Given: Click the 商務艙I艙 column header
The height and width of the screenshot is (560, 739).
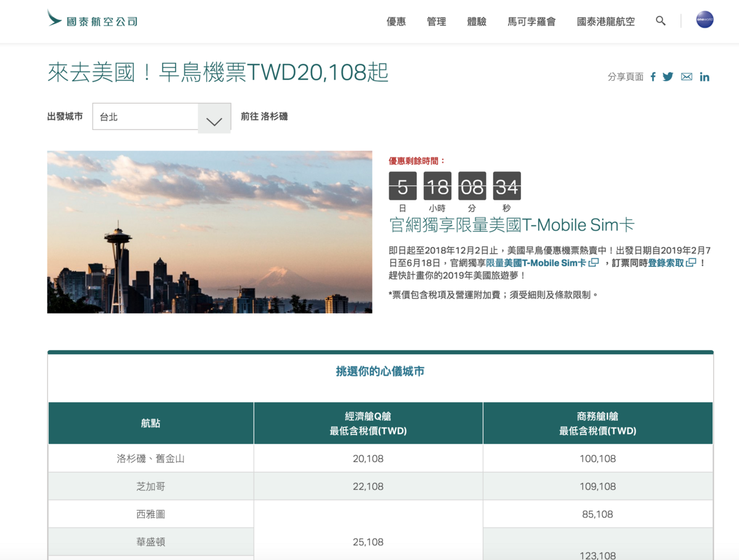Looking at the screenshot, I should tap(598, 423).
